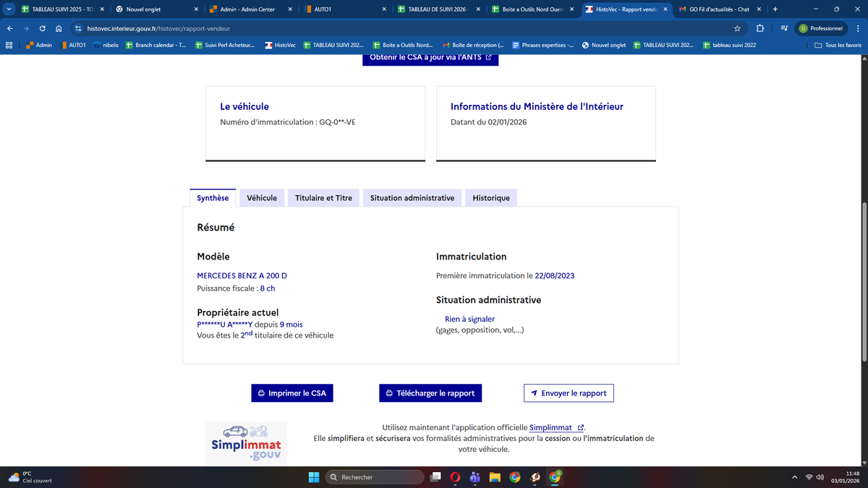Open the File Explorer taskbar icon
Viewport: 868px width, 488px height.
click(x=495, y=476)
